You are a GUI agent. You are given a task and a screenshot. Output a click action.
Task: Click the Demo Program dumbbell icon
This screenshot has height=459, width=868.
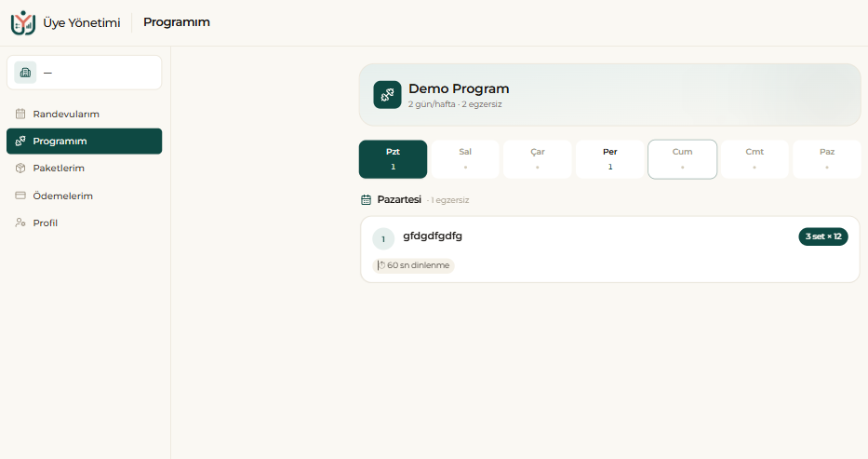(x=388, y=95)
